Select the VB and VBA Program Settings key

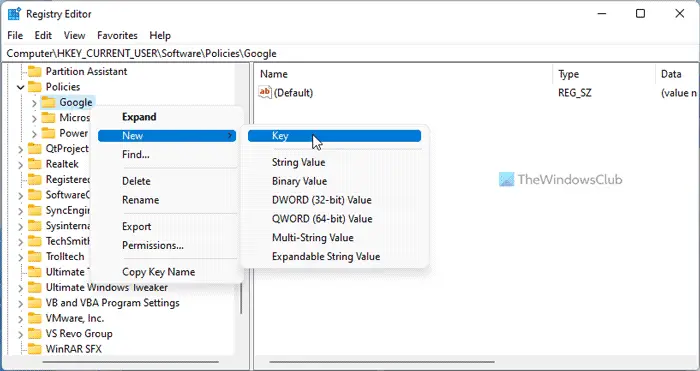(112, 303)
